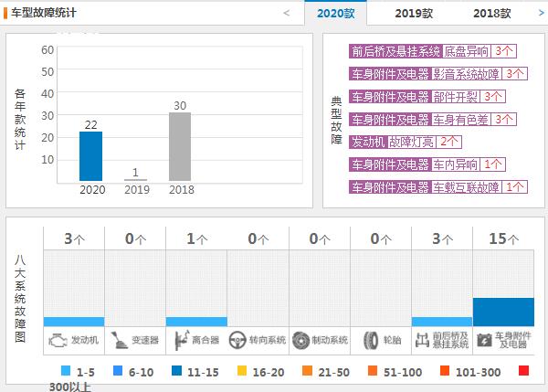
Task: Open the 车载互联故障 fault tag
Action: [466, 187]
